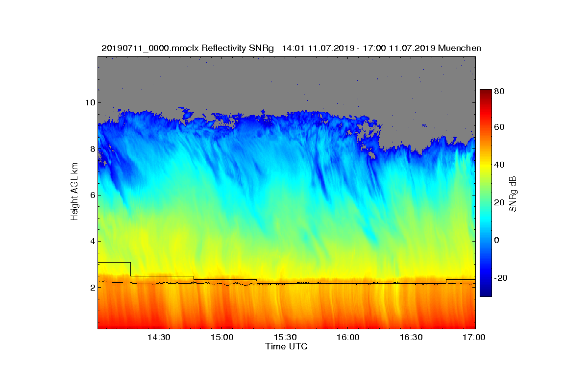Viewport: 588px width, 392px height.
Task: Click the colorbar tick label -20
Action: point(501,278)
